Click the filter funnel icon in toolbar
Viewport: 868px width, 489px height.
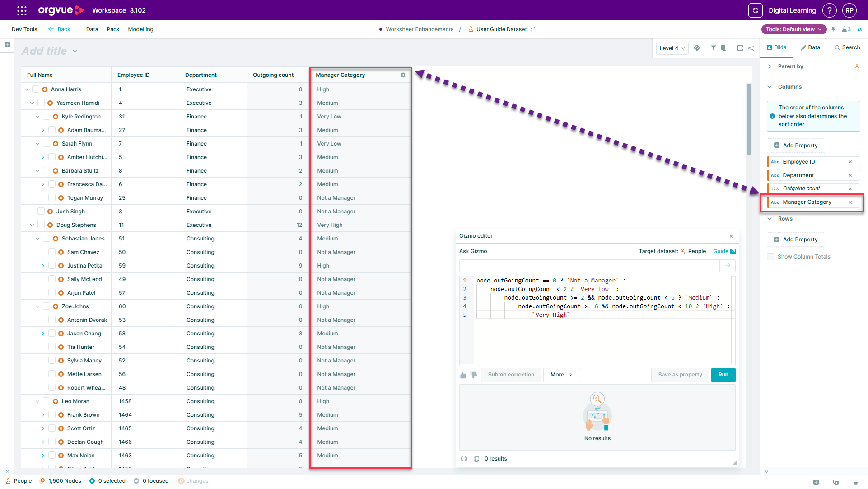point(713,48)
